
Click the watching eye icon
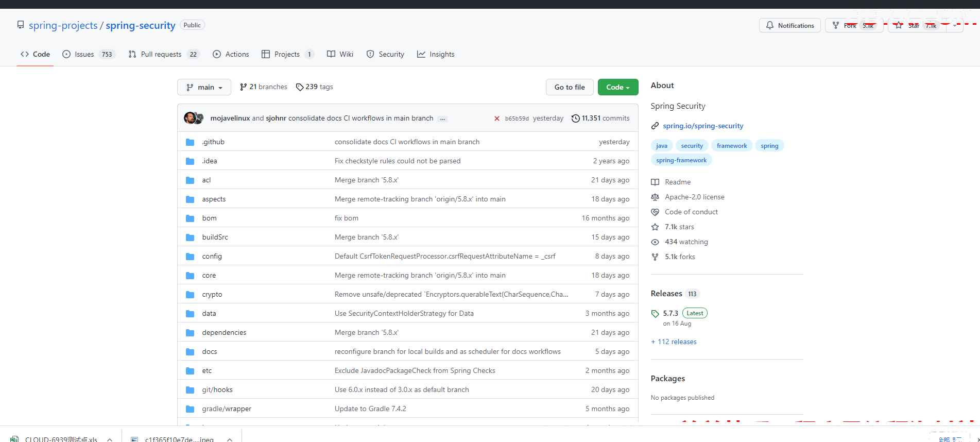click(x=655, y=242)
